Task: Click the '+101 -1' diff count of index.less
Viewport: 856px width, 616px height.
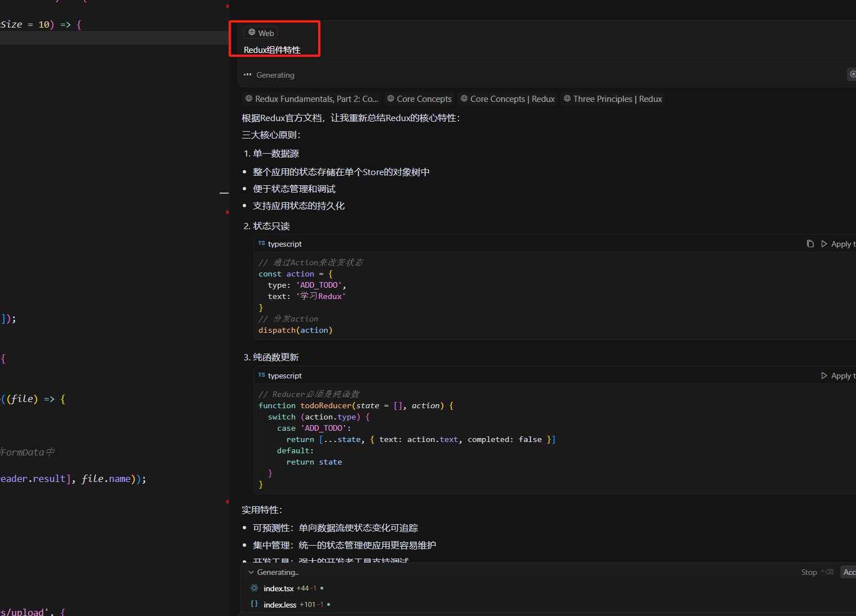Action: (x=311, y=605)
